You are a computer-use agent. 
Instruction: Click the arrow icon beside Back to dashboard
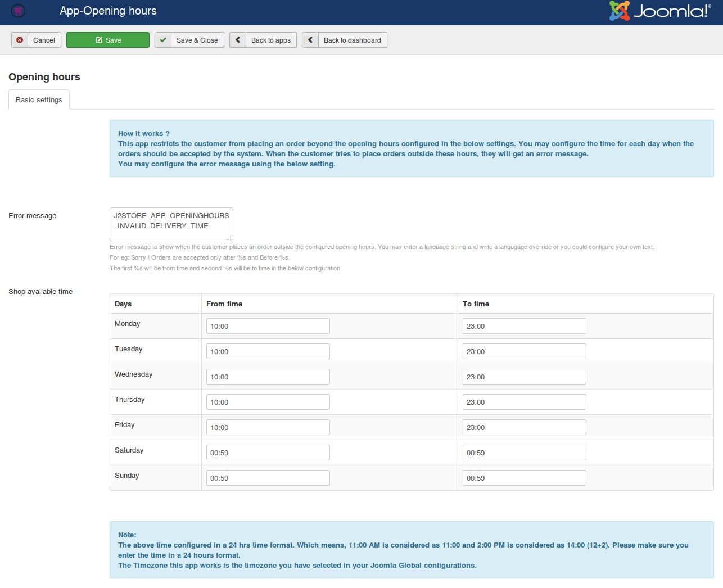[x=310, y=40]
